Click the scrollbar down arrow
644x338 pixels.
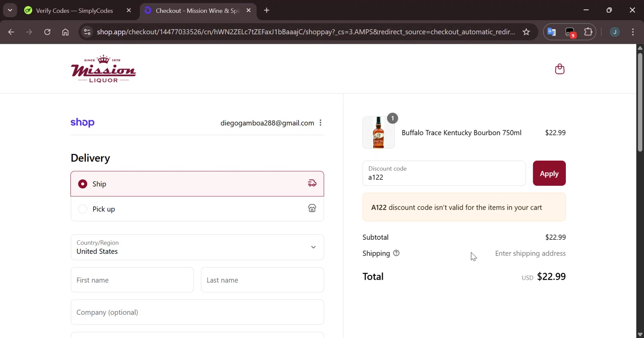640,335
